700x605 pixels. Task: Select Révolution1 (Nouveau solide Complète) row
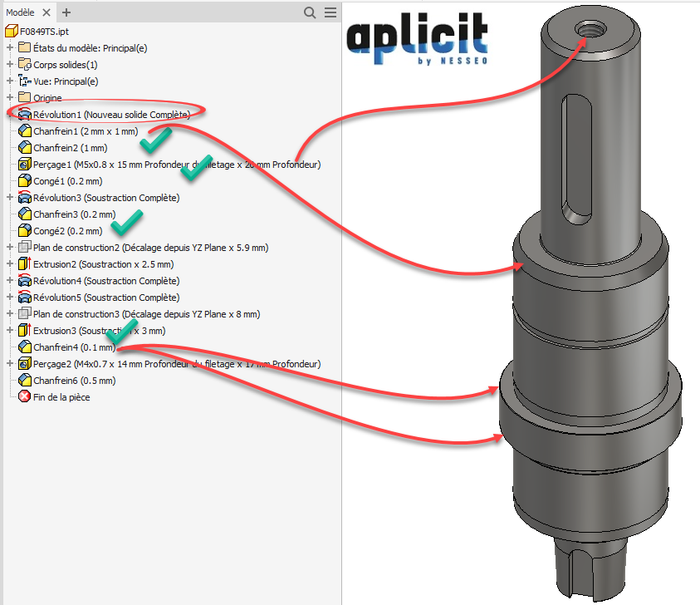click(x=111, y=115)
